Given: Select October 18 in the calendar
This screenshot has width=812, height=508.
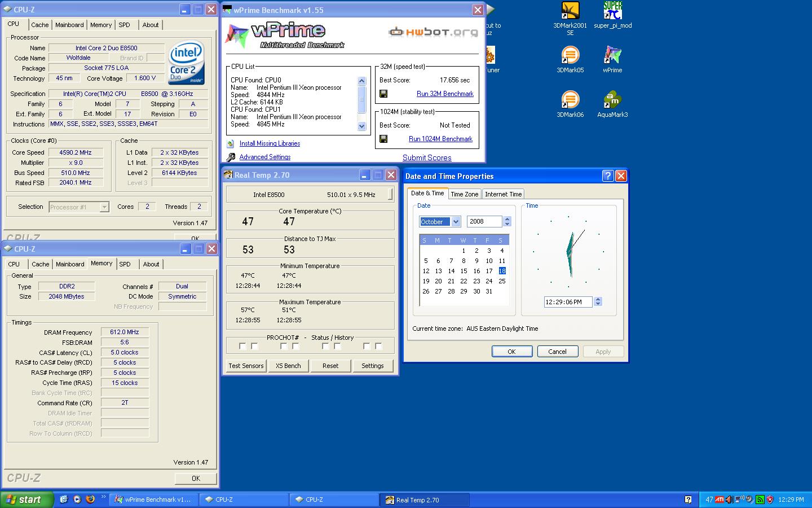Looking at the screenshot, I should click(x=502, y=271).
